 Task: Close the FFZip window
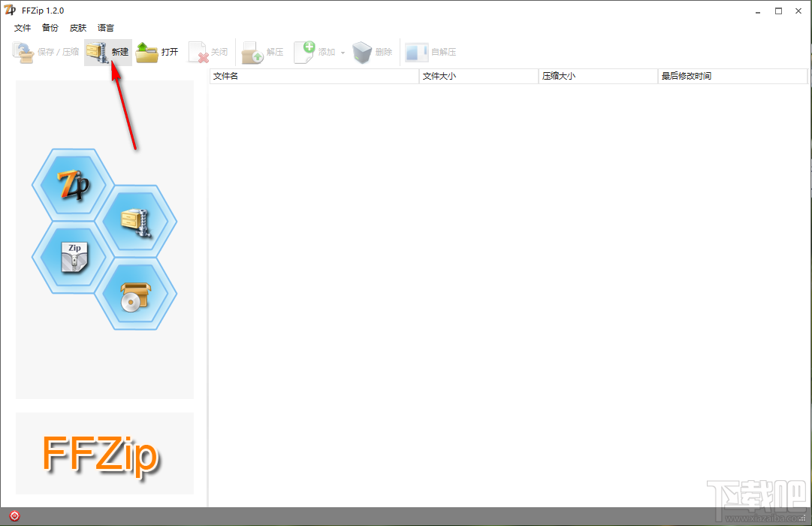tap(798, 11)
